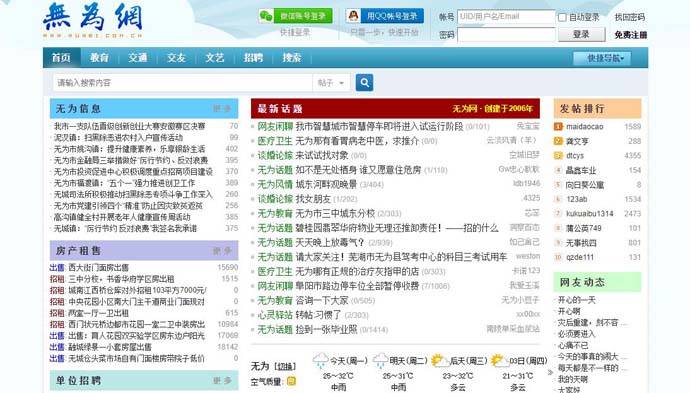Click the green WeChat account login button
Viewport: 690px width, 393px height.
pyautogui.click(x=296, y=16)
